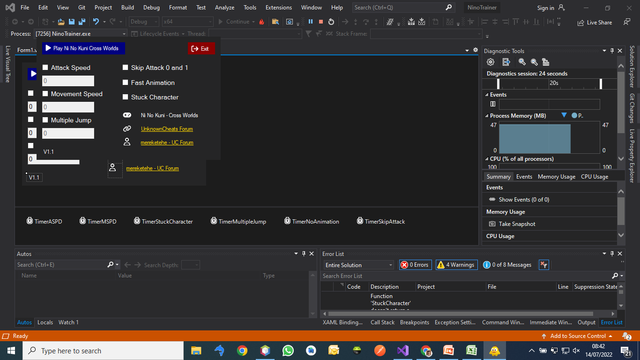Enable the Movement Speed checkbox
This screenshot has height=360, width=640.
pyautogui.click(x=45, y=93)
